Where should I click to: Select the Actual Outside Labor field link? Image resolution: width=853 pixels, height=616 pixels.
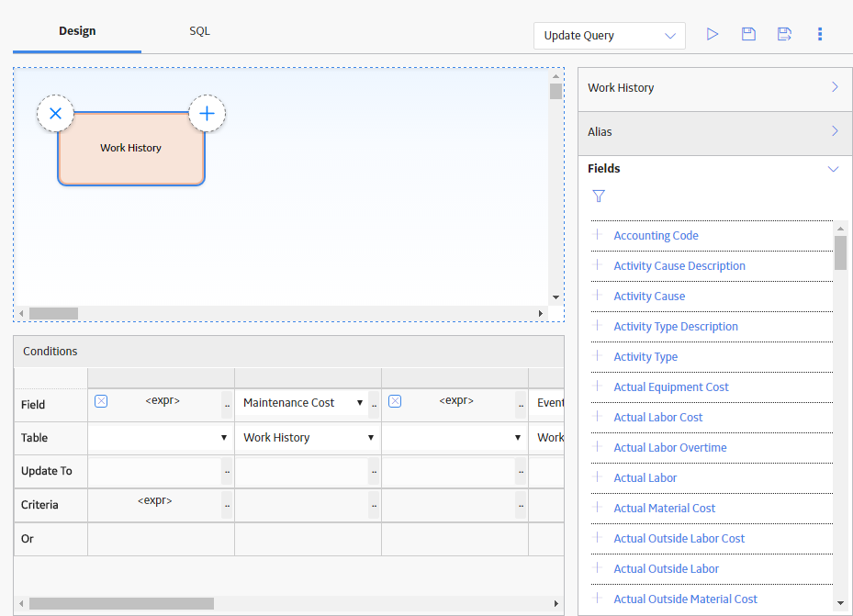tap(667, 568)
